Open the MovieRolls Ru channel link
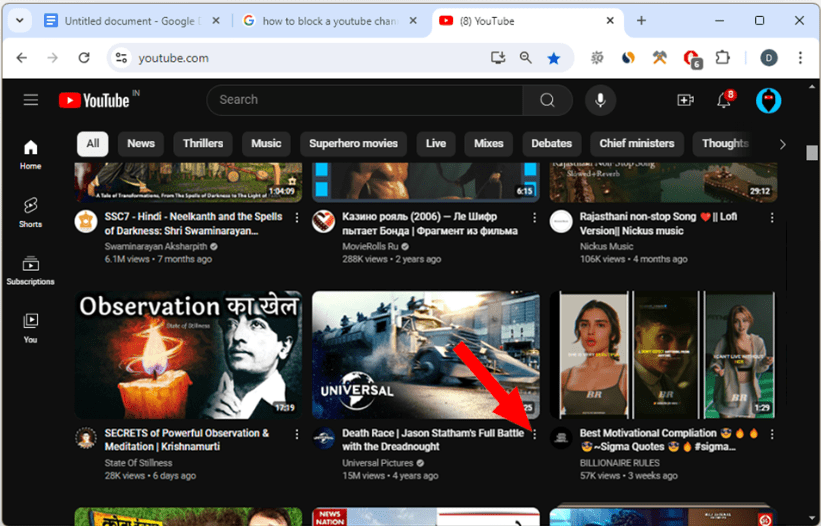821x526 pixels. pyautogui.click(x=370, y=247)
